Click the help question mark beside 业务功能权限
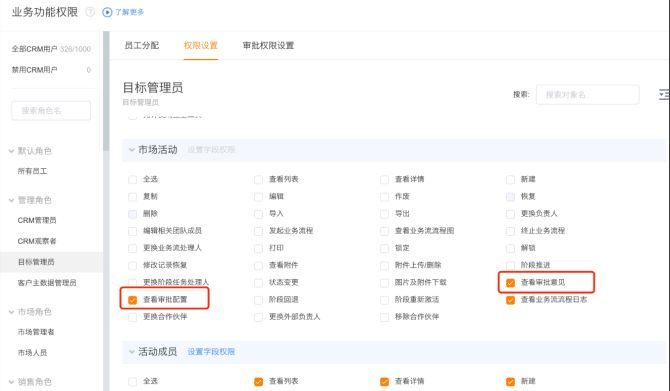670x391 pixels. [x=90, y=12]
